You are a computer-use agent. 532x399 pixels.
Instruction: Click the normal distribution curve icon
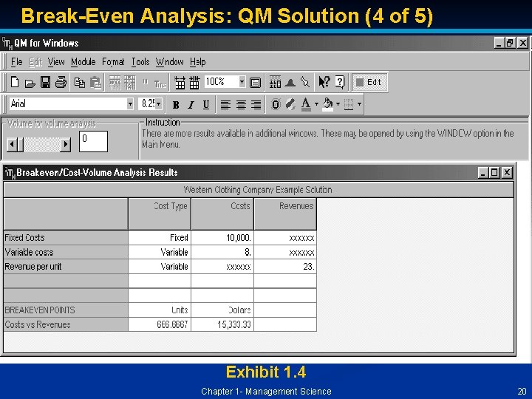290,82
